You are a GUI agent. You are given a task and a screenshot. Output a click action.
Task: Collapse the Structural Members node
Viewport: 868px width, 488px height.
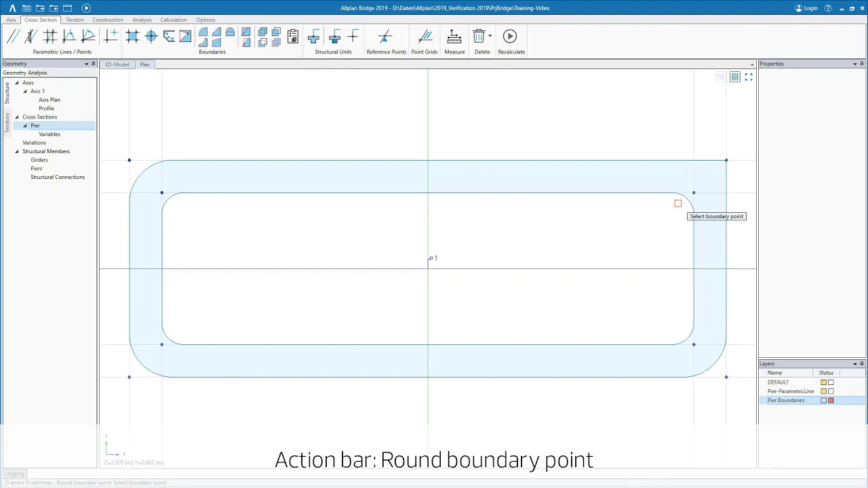pos(17,151)
